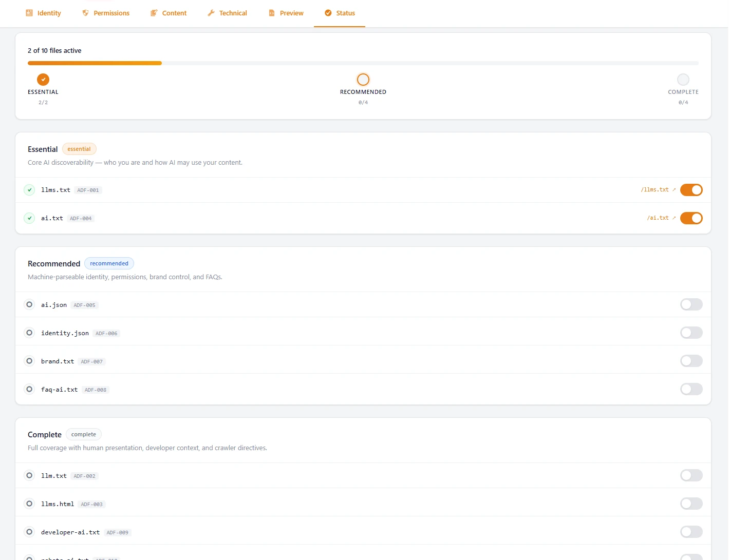The image size is (729, 560).
Task: Click the status circle beside ai.json
Action: tap(29, 304)
